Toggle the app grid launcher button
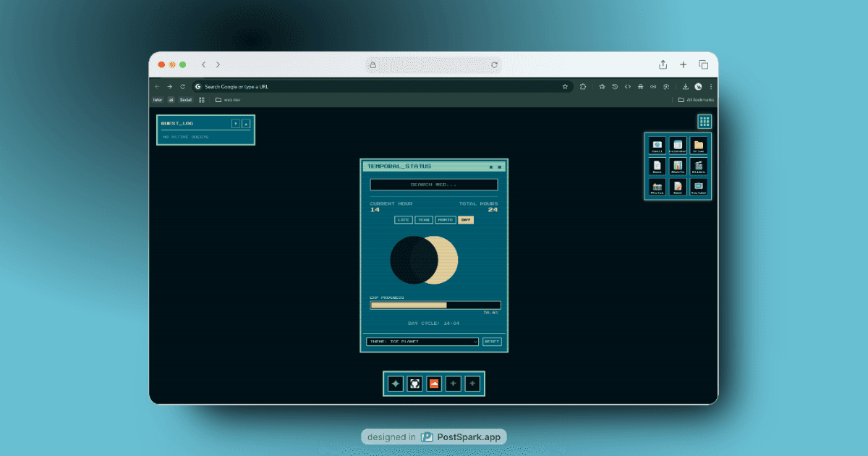Screen dimensions: 868x456 pyautogui.click(x=704, y=121)
